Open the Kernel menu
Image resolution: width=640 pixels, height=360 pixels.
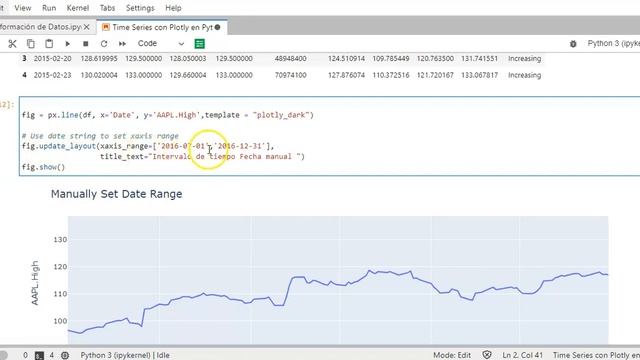point(78,8)
